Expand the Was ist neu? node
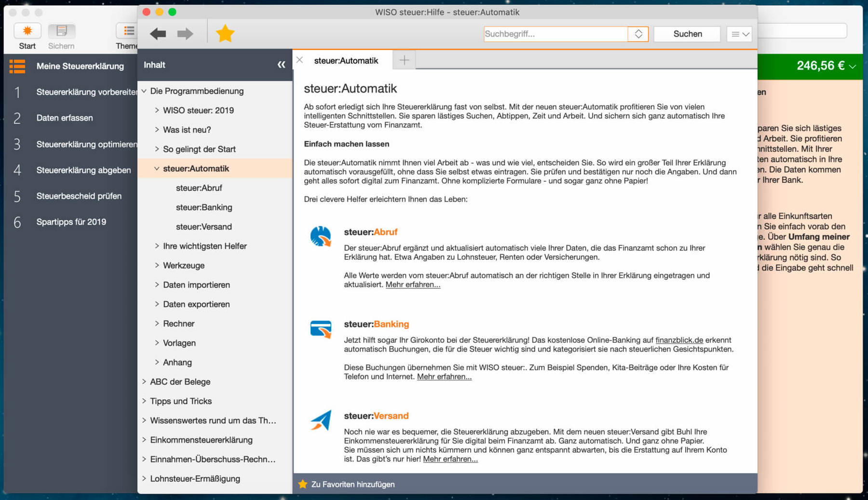Screen dimensions: 868x500 click(x=157, y=129)
